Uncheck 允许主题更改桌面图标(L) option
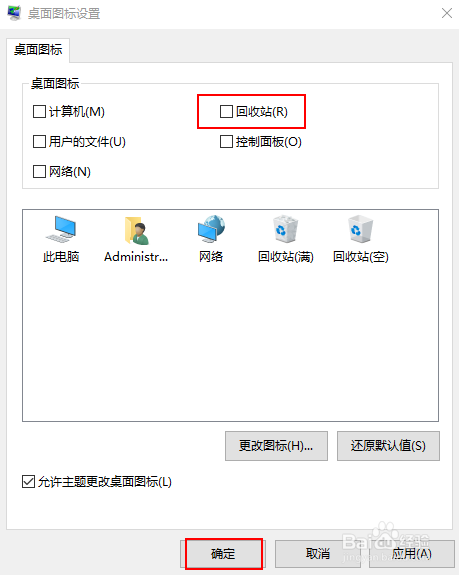The height and width of the screenshot is (575, 459). [29, 481]
